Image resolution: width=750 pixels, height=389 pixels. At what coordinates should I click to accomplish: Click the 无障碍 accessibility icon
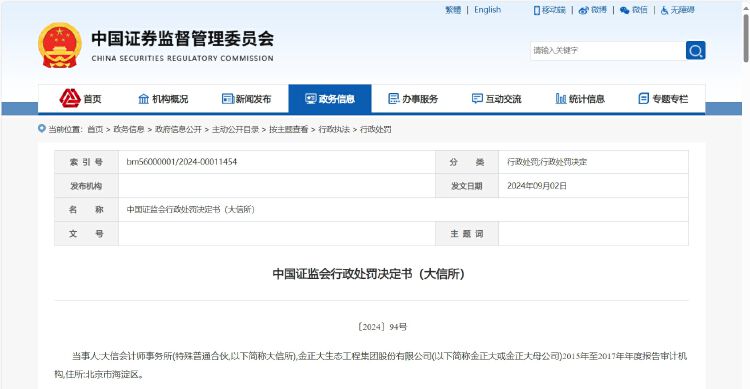point(664,11)
